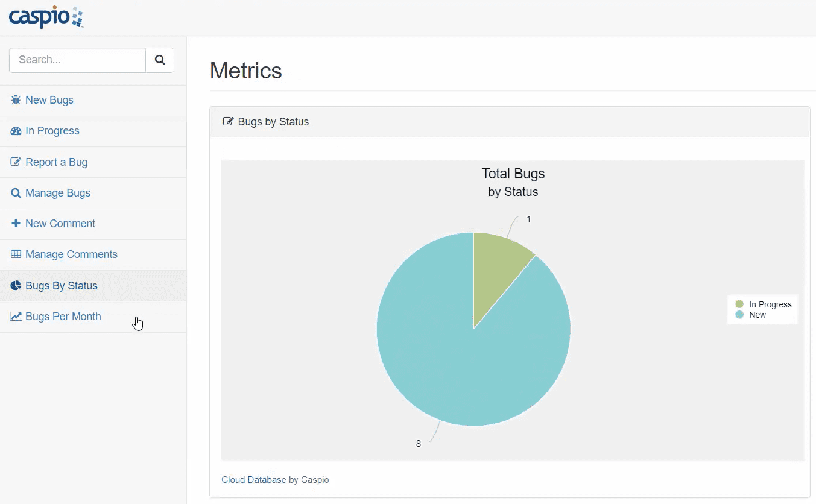Open the New Bugs menu item
Image resolution: width=816 pixels, height=504 pixels.
tap(49, 100)
